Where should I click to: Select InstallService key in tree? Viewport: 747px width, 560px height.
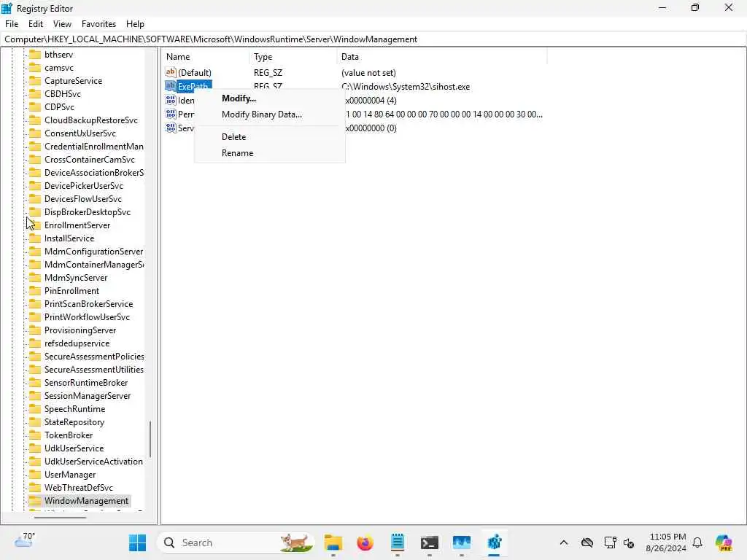pyautogui.click(x=69, y=238)
